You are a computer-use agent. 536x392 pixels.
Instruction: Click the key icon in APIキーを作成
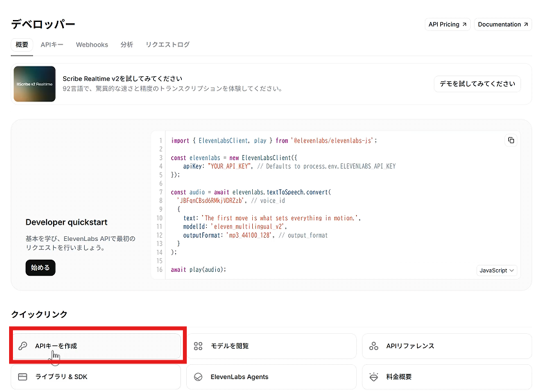[23, 346]
